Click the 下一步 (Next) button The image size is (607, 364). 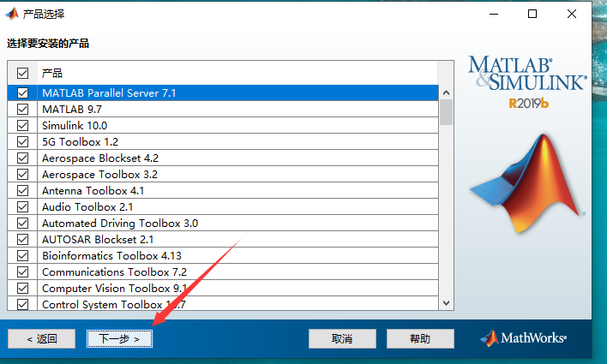[x=119, y=339]
